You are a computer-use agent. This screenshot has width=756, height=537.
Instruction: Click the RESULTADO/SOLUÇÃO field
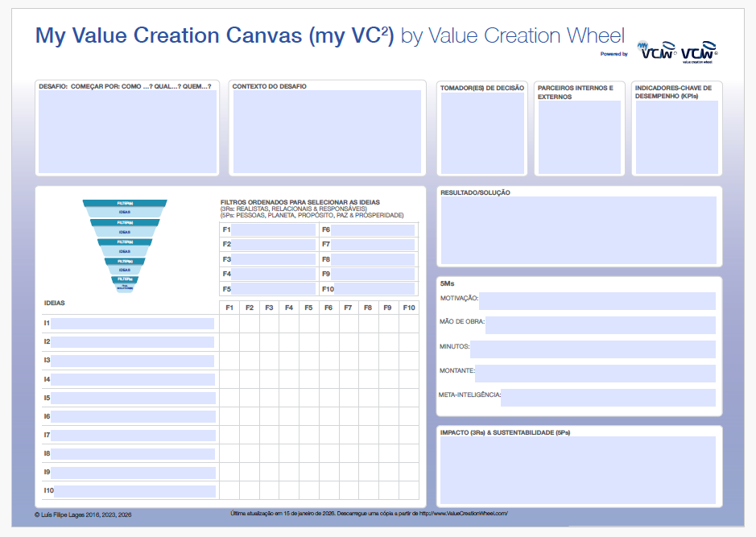[579, 230]
